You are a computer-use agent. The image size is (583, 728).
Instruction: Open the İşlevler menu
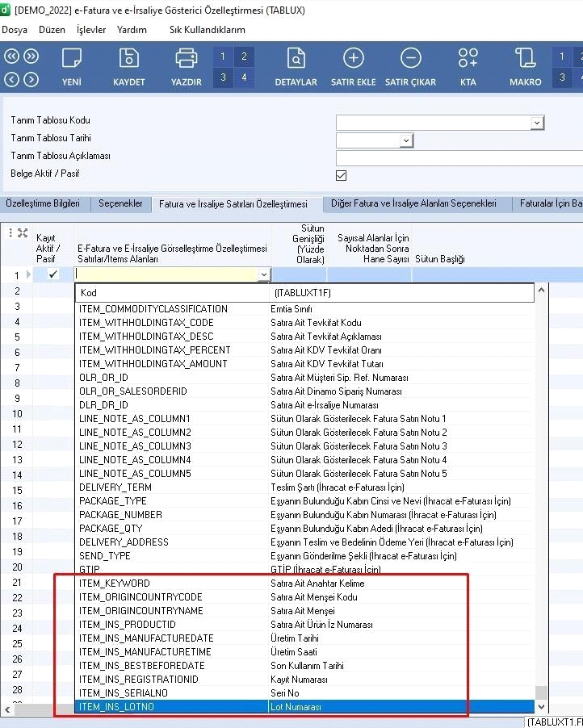(x=90, y=30)
